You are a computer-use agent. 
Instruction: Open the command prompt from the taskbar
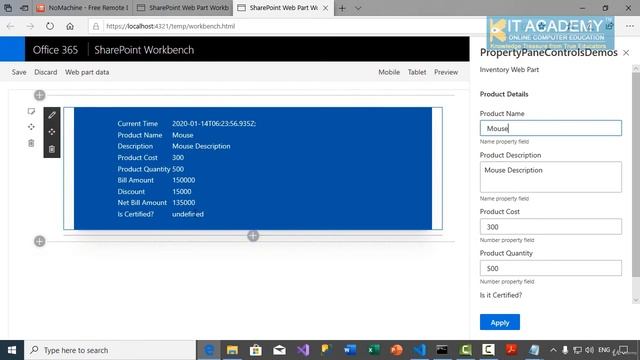click(442, 350)
